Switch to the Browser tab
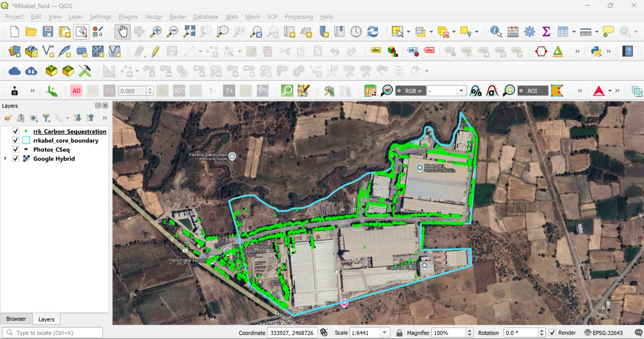644x339 pixels. (x=16, y=319)
